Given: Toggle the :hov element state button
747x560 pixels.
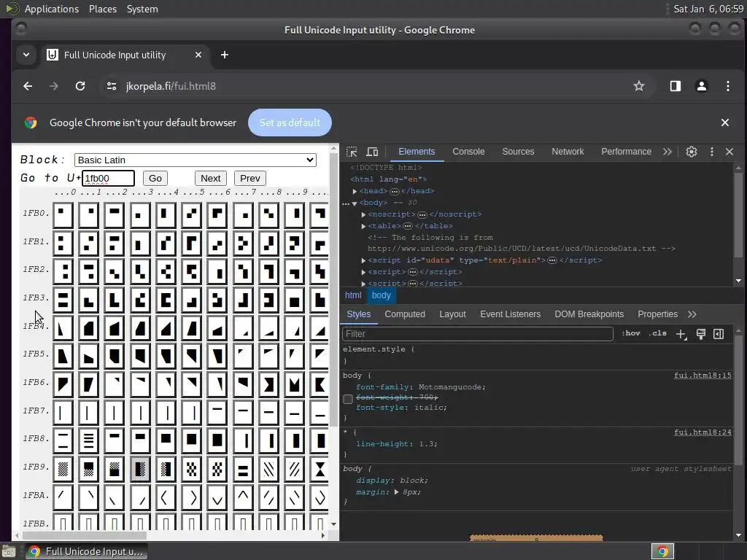Looking at the screenshot, I should click(x=631, y=333).
